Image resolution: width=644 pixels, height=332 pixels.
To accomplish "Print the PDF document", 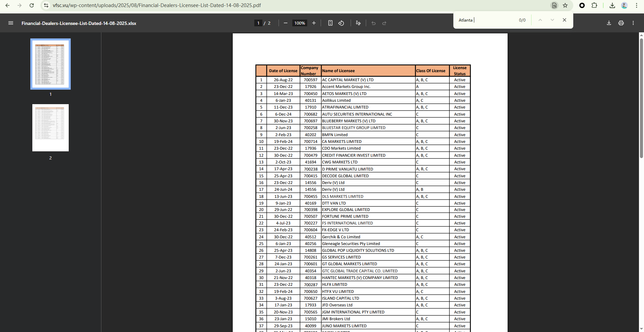I will tap(621, 23).
